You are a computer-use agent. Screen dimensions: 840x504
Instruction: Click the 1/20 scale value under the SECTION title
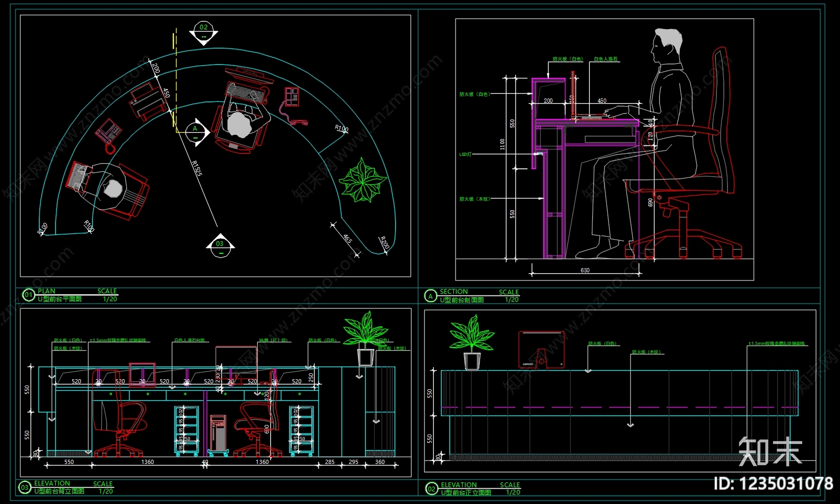point(512,300)
